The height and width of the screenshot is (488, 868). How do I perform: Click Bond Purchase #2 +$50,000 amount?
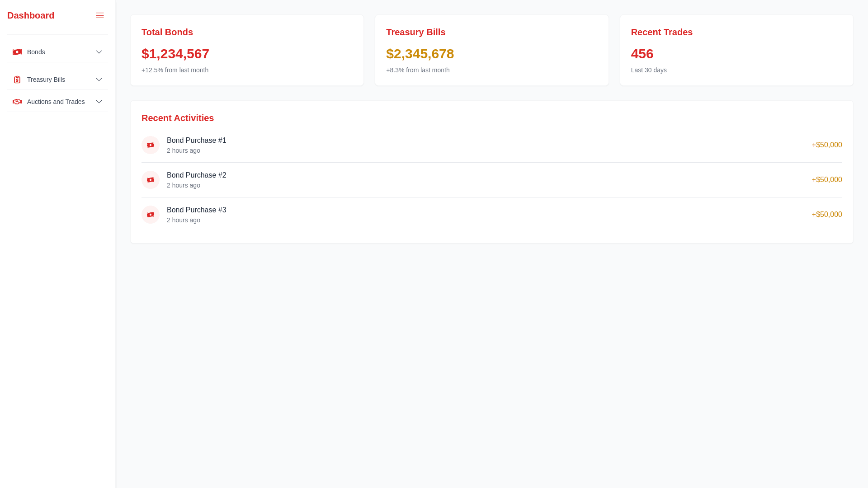[826, 180]
